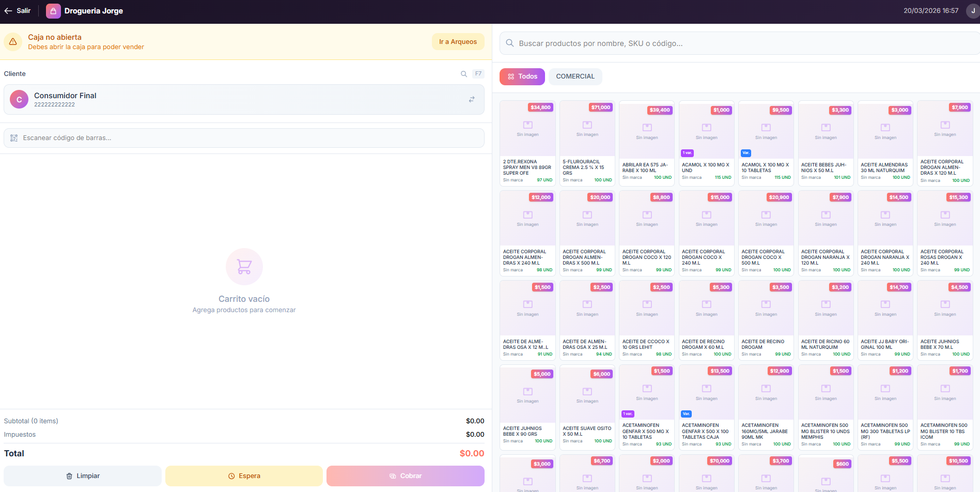Select the Todos category filter
The height and width of the screenshot is (492, 980).
pyautogui.click(x=522, y=76)
